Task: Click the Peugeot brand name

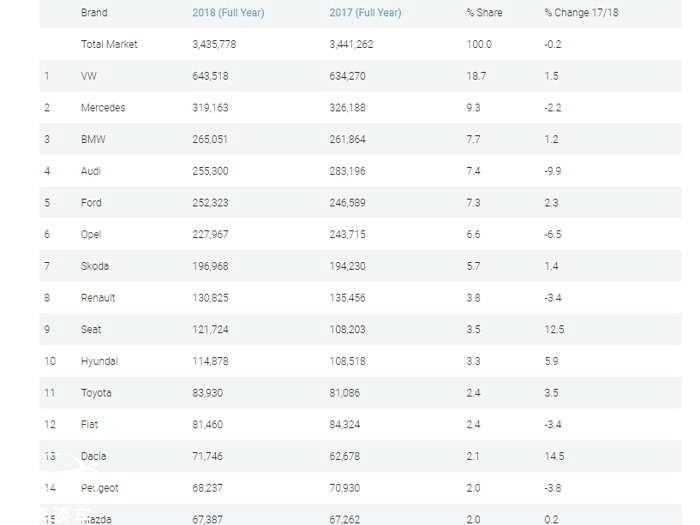Action: tap(99, 488)
